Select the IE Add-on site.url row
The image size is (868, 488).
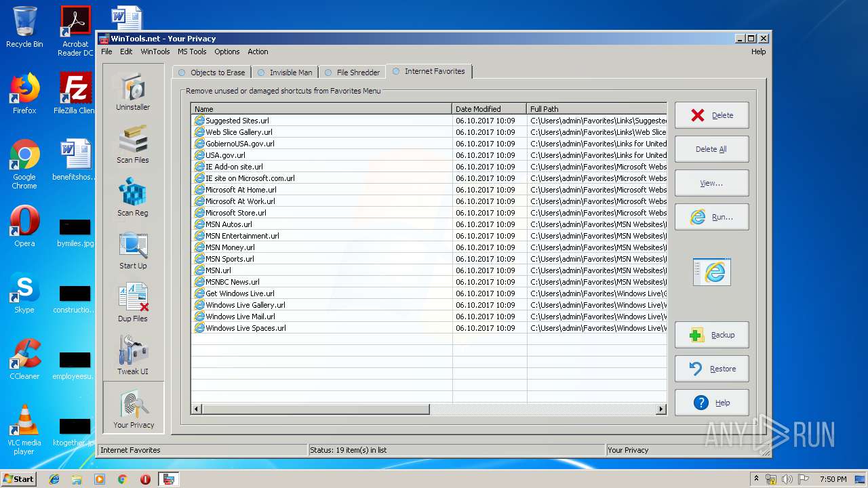click(429, 167)
